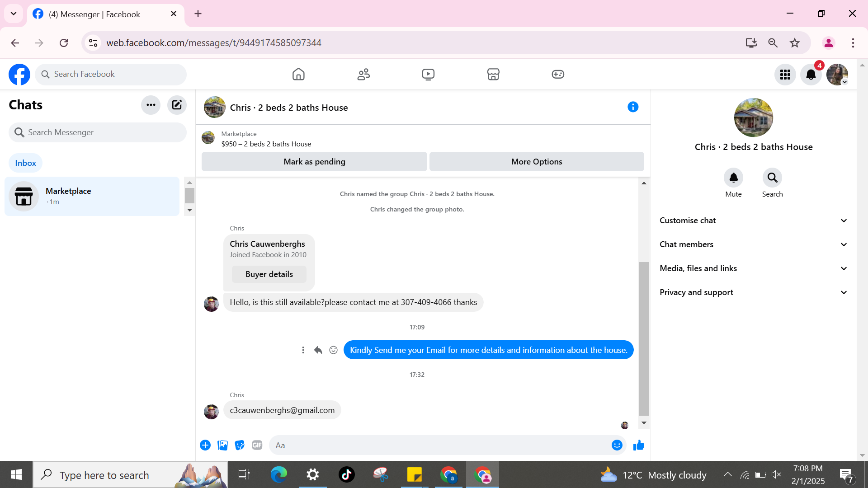
Task: Click the Buyer details button
Action: click(269, 274)
